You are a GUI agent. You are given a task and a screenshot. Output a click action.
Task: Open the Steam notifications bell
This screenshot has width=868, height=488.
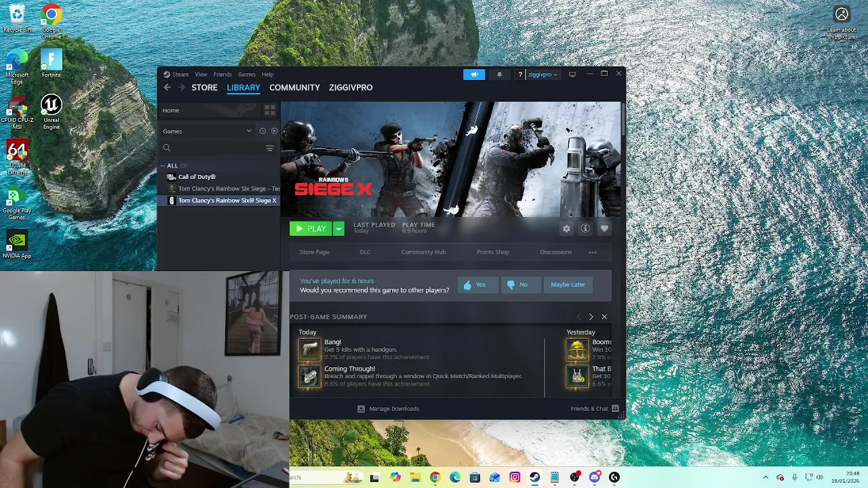[499, 75]
